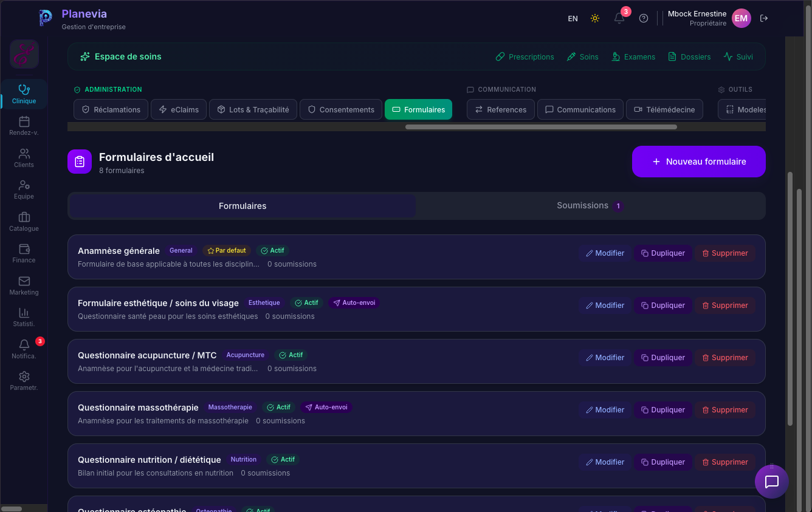
Task: Delete Formulaire esthétique / soins du visage
Action: pos(725,305)
